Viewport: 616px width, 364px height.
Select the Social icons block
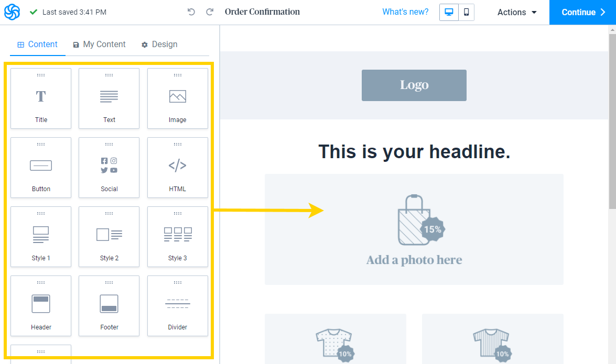point(109,168)
